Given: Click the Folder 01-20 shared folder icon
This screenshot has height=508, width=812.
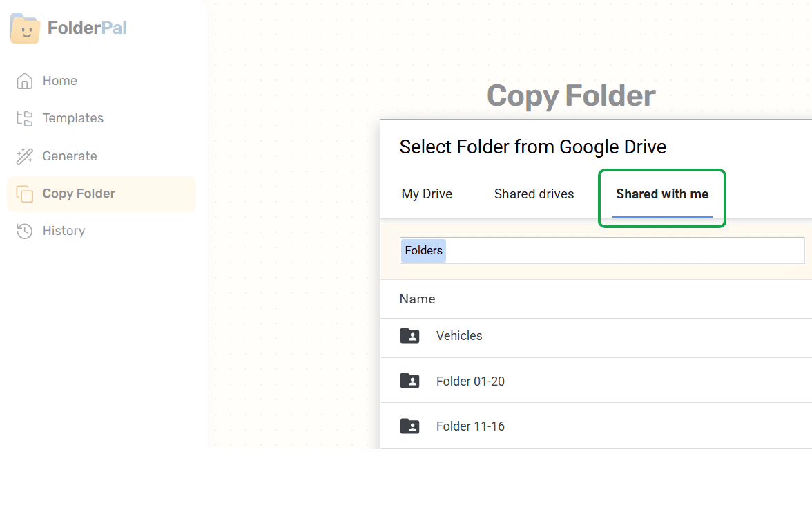Looking at the screenshot, I should coord(409,380).
